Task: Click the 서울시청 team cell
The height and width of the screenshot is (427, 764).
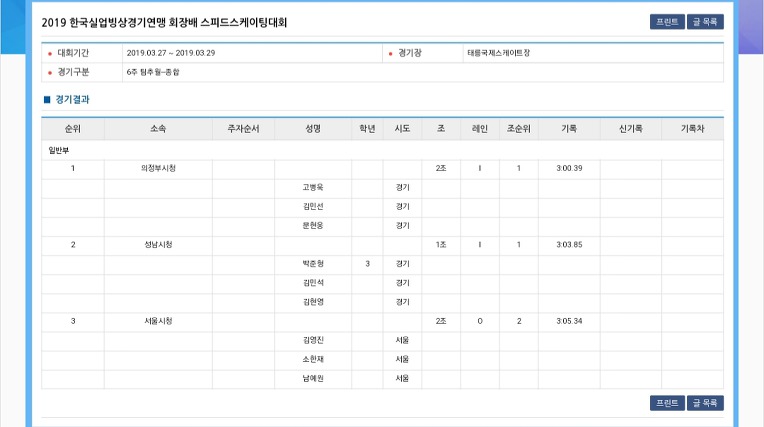Action: pyautogui.click(x=158, y=321)
